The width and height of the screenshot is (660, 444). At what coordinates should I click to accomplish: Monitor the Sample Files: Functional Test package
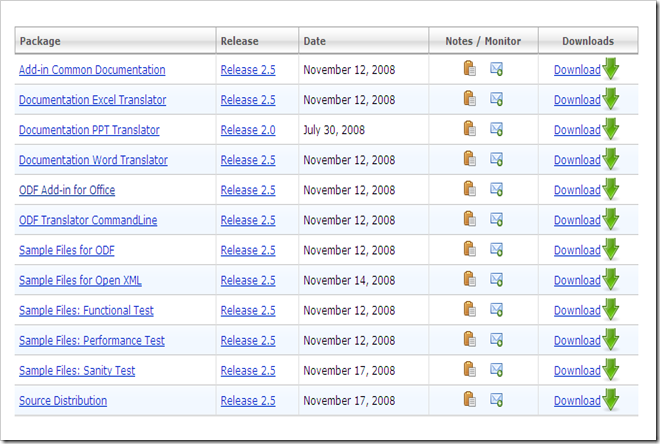coord(496,309)
